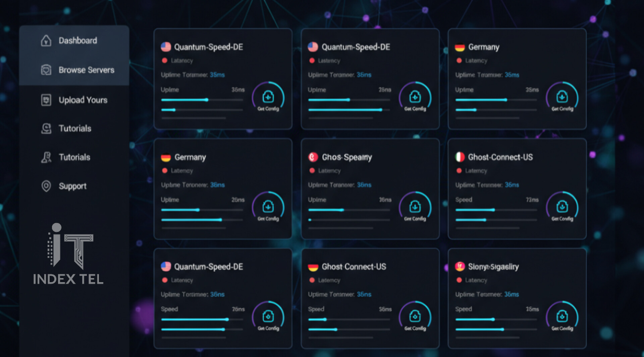This screenshot has width=644, height=357.
Task: Click the Ghos-Spearny server title
Action: point(347,157)
